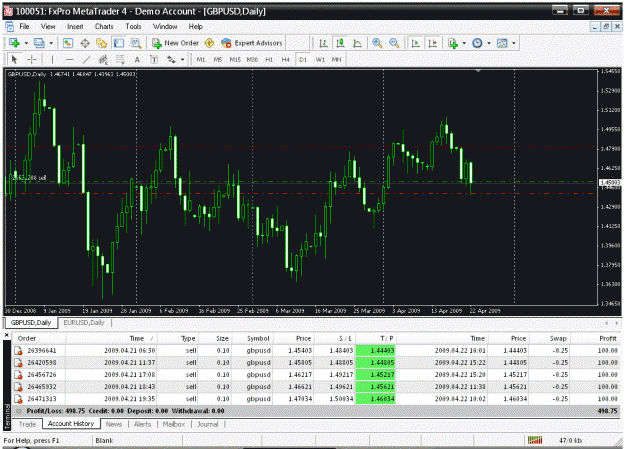Toggle the Terminal panel icon
This screenshot has height=449, width=625.
pos(119,43)
